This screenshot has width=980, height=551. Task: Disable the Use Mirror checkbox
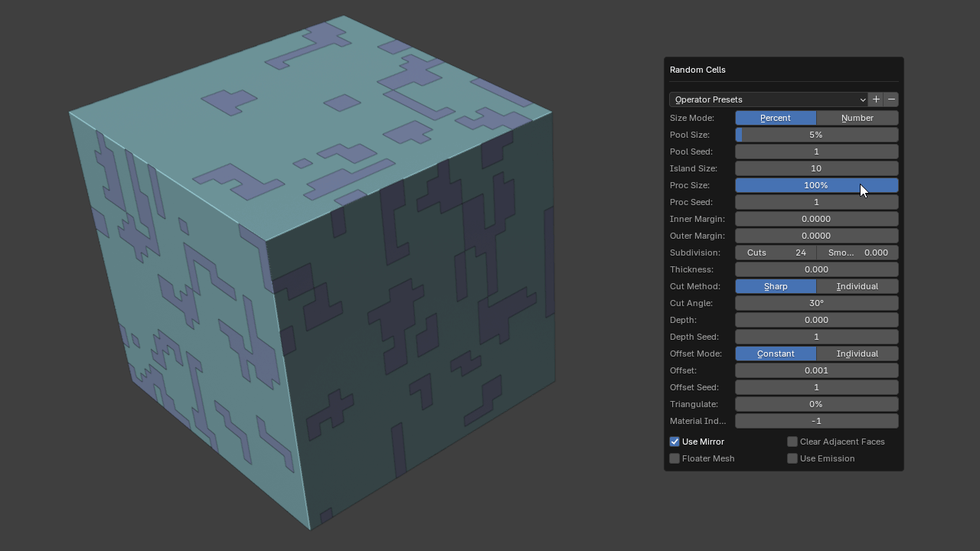(675, 442)
